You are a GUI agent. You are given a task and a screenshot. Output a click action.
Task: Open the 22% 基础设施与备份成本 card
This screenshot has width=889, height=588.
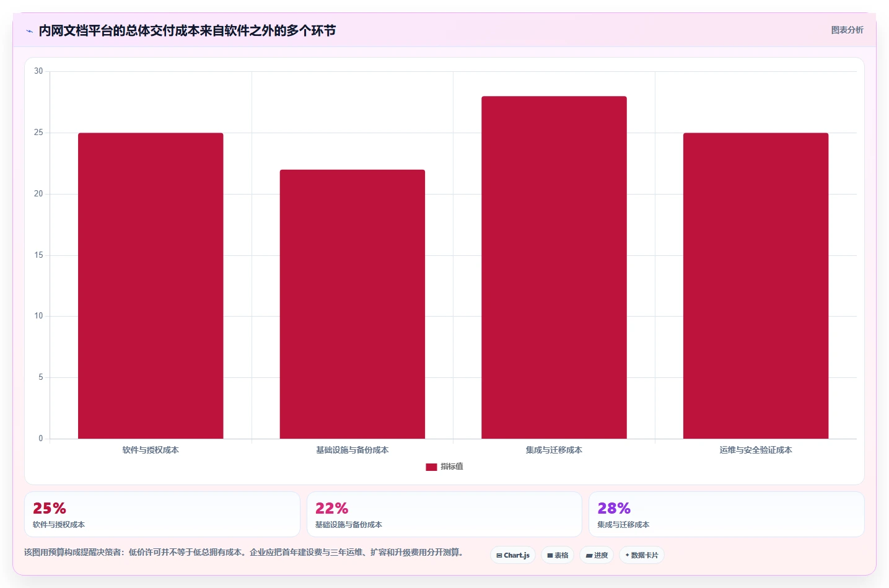444,514
